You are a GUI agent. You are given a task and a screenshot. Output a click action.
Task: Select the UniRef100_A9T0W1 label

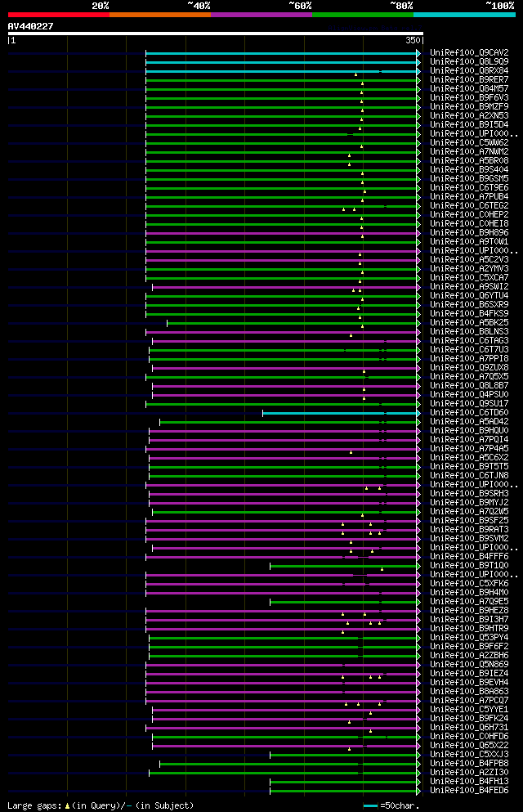469,241
